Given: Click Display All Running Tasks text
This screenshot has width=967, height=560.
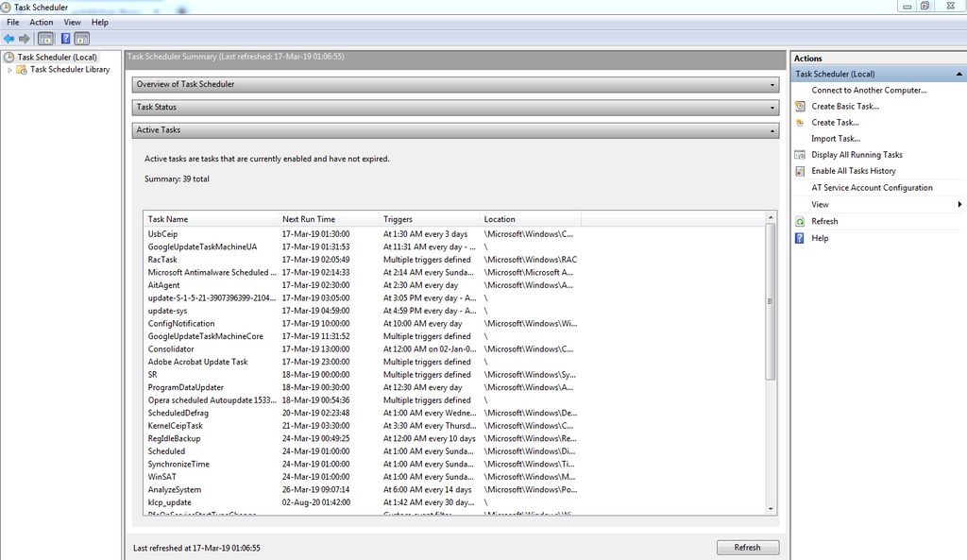Looking at the screenshot, I should 857,155.
